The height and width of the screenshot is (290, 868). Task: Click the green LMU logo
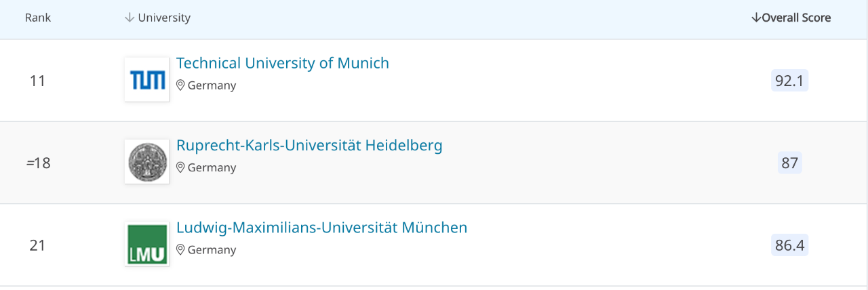pos(147,244)
